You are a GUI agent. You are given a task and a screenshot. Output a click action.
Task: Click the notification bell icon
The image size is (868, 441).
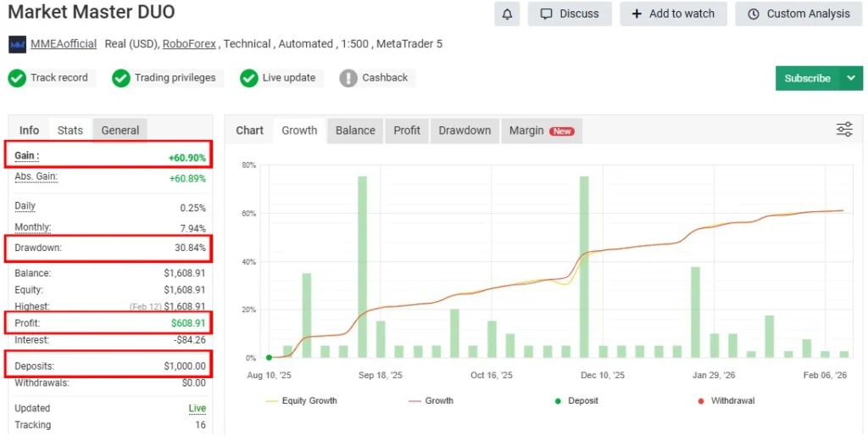click(507, 14)
